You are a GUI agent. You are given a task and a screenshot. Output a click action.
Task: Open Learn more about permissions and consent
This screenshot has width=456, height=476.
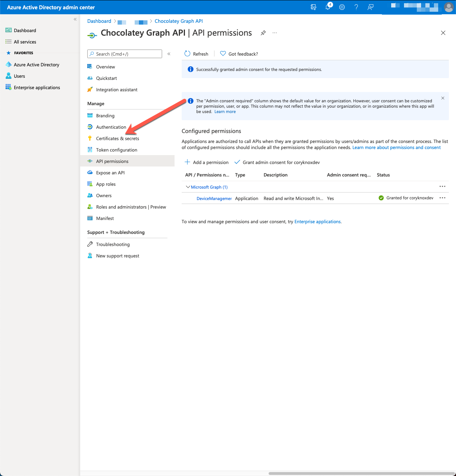click(397, 147)
